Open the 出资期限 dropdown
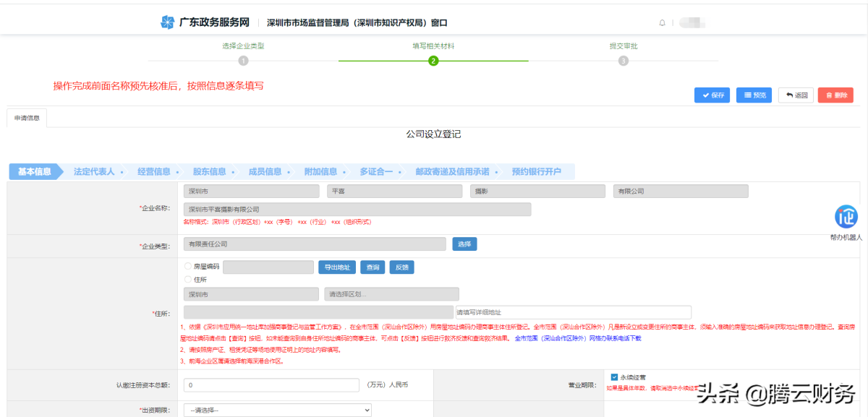868x417 pixels. [x=278, y=410]
